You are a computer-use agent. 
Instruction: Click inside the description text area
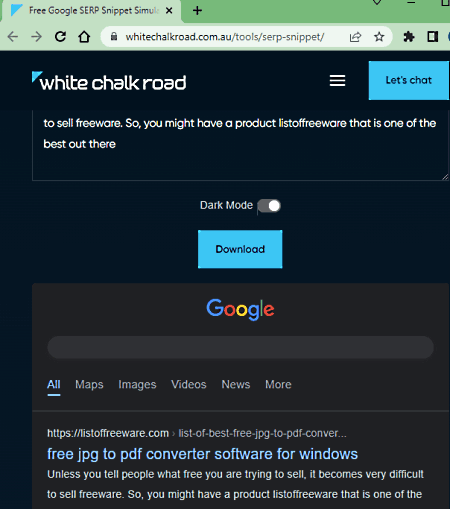[x=240, y=145]
